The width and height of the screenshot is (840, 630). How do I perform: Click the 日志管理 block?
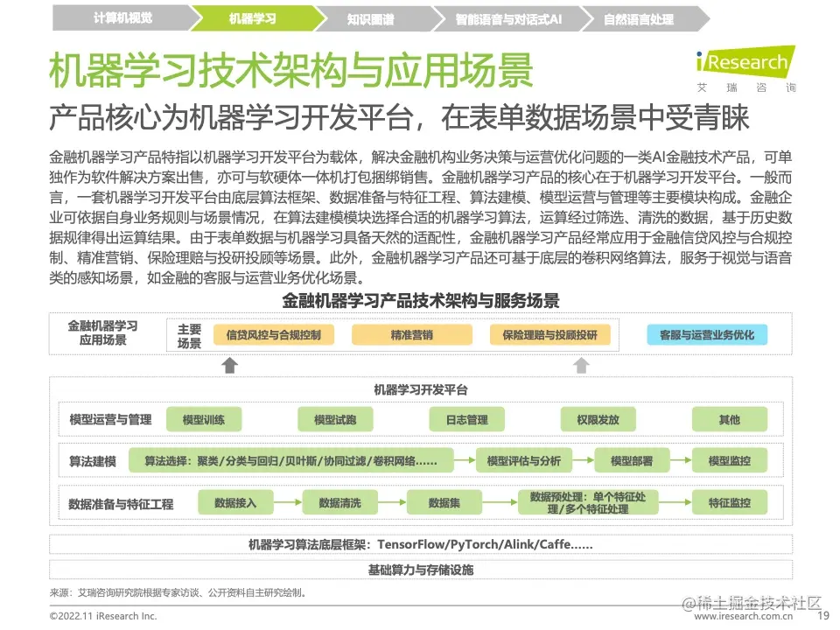(466, 419)
